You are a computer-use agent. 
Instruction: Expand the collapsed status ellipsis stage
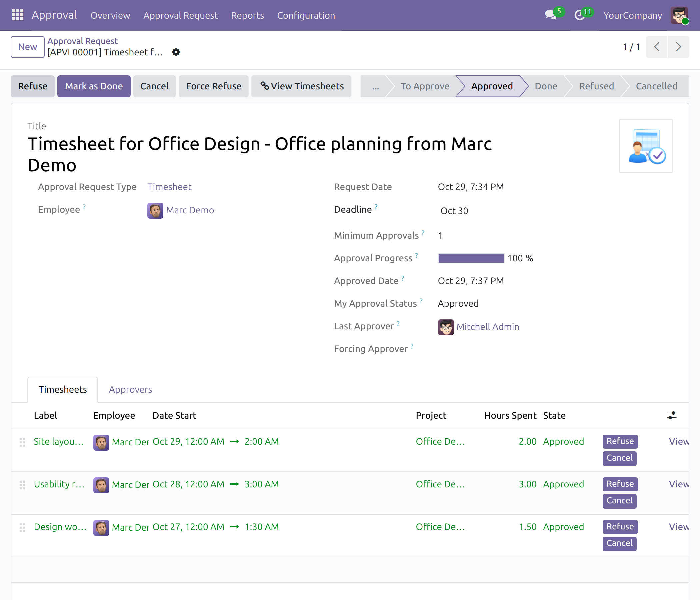click(x=375, y=86)
